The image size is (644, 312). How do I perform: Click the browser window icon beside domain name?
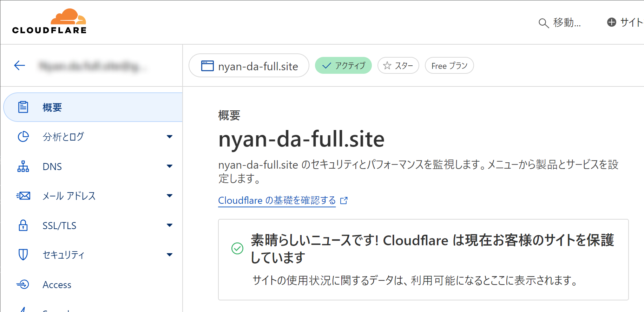207,66
